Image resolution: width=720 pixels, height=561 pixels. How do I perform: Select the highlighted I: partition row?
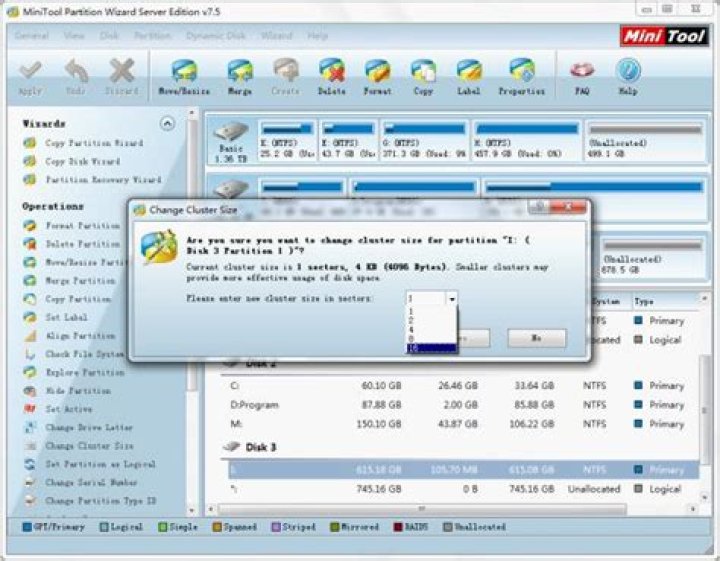463,470
